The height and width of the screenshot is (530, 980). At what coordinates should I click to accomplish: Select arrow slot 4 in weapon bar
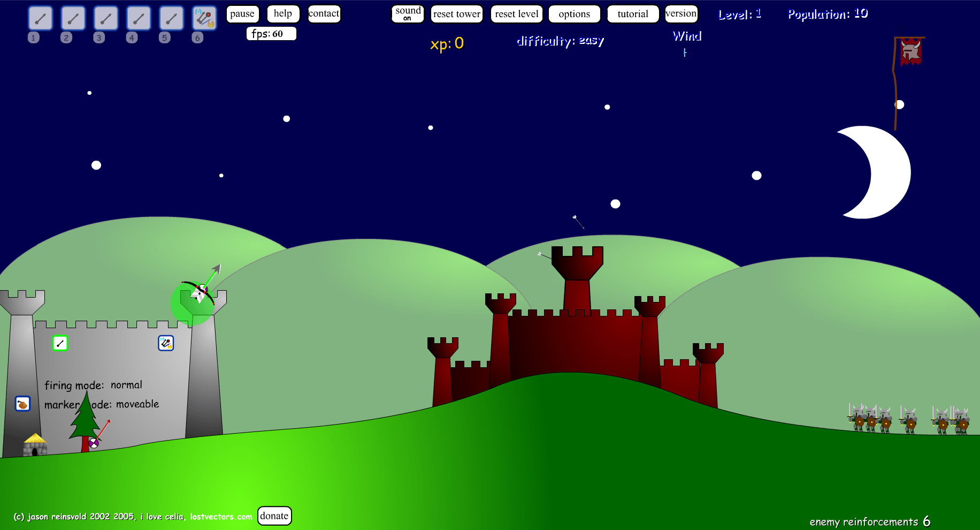(139, 18)
